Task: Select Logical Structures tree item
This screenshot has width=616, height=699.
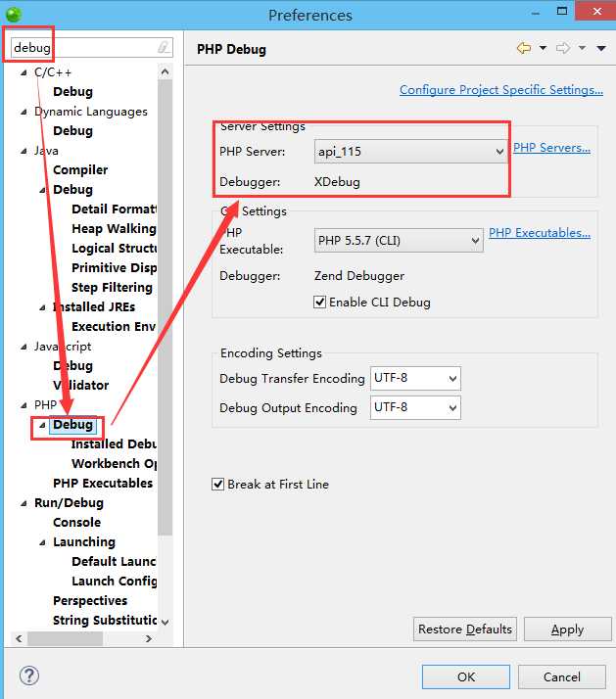Action: coord(115,249)
